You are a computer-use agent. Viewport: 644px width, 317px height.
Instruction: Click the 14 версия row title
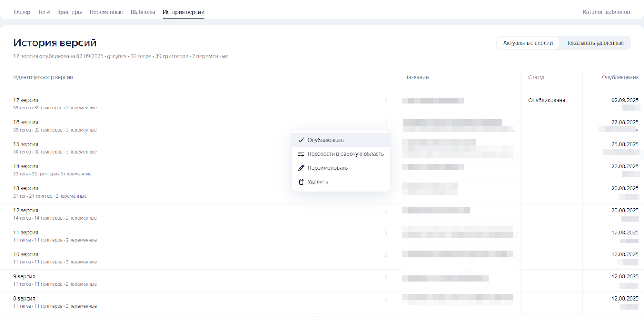(x=26, y=167)
